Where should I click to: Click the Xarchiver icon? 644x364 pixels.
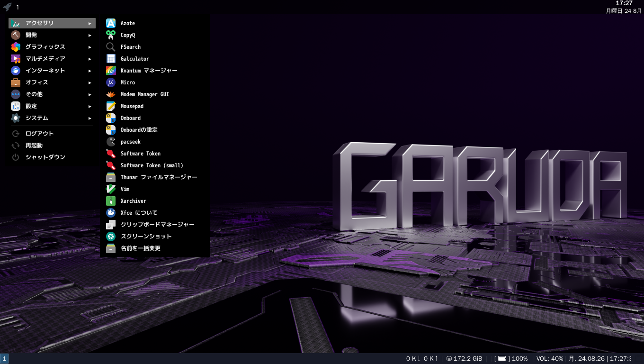(x=111, y=201)
